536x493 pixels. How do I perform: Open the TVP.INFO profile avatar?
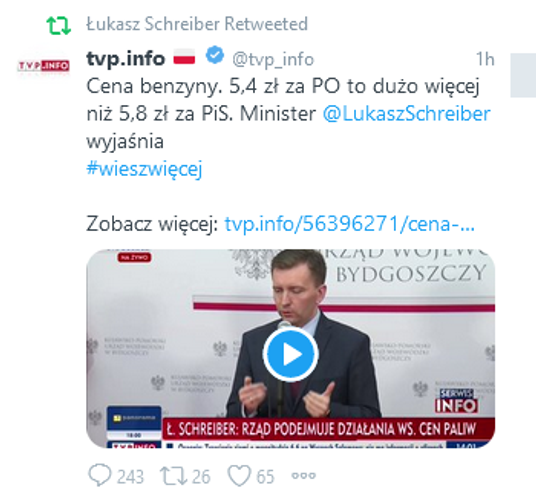(44, 65)
